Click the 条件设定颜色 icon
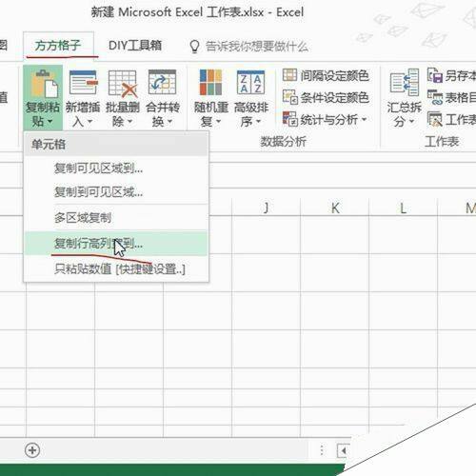This screenshot has height=476, width=476. [x=289, y=97]
